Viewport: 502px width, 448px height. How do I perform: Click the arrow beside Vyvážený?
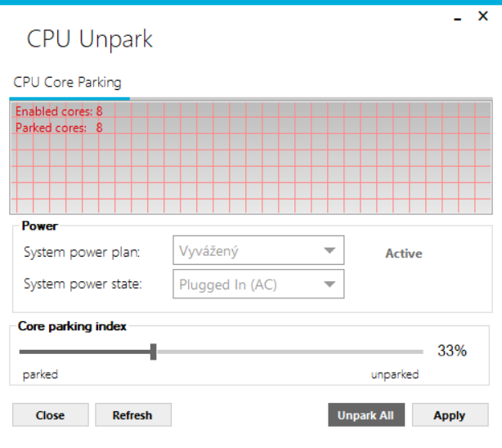(329, 251)
